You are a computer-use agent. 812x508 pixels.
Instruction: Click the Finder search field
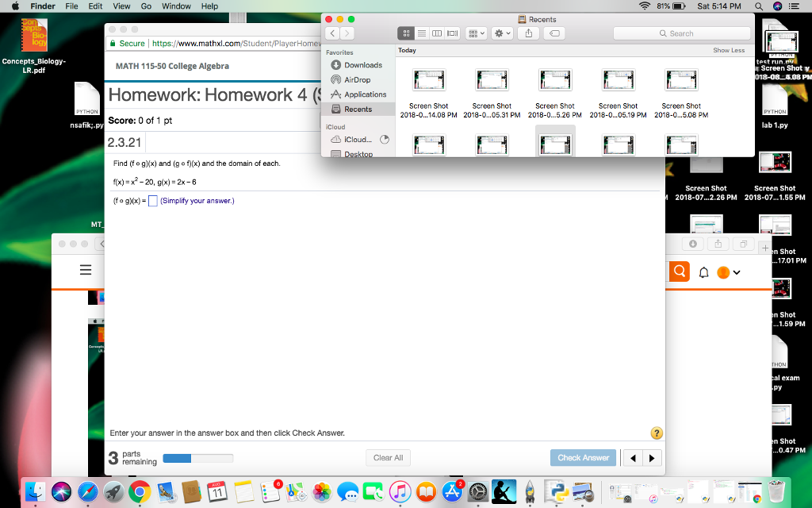[681, 33]
